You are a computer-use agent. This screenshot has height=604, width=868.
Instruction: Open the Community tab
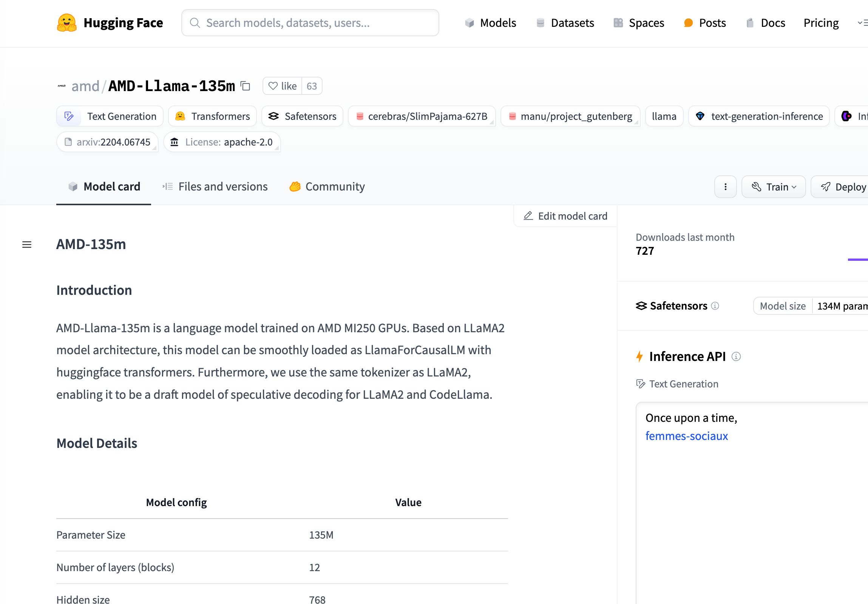pos(327,186)
